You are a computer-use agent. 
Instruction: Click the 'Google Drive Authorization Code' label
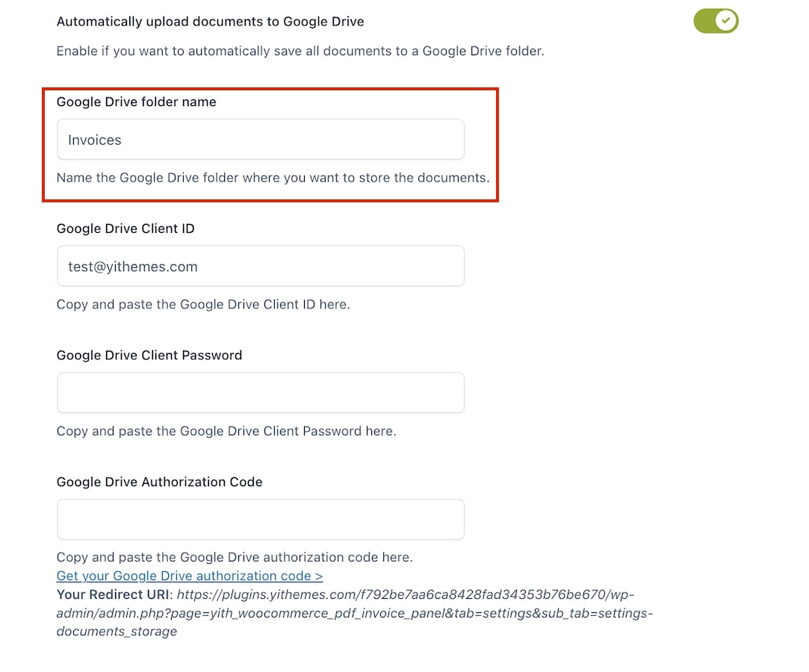159,482
